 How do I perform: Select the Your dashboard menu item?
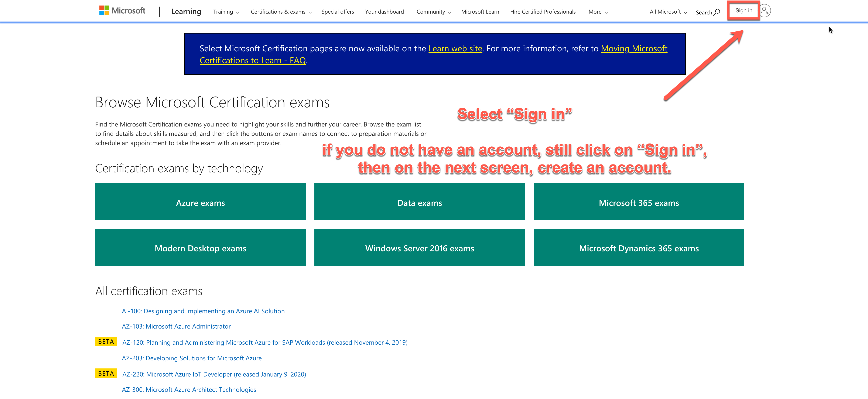(384, 11)
